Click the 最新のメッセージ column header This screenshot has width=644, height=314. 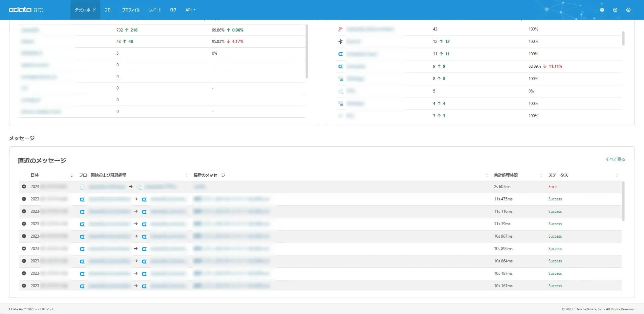tap(209, 175)
